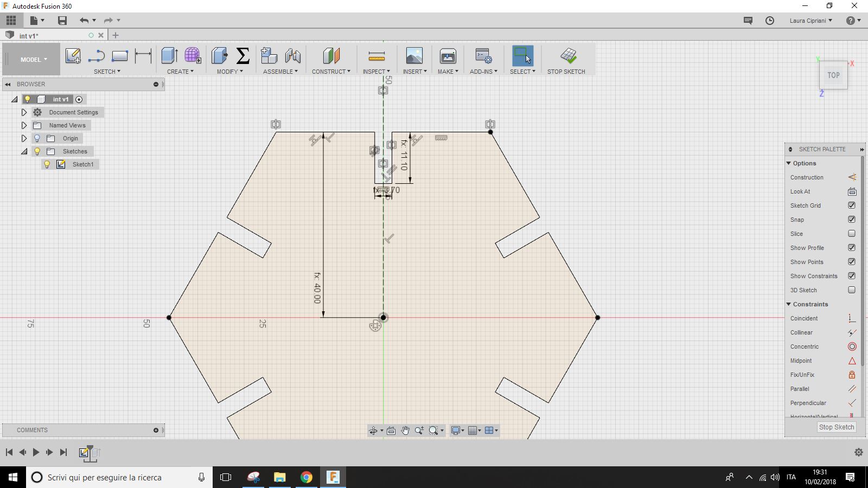The width and height of the screenshot is (868, 488).
Task: Collapse the Sketches tree node
Action: (24, 151)
